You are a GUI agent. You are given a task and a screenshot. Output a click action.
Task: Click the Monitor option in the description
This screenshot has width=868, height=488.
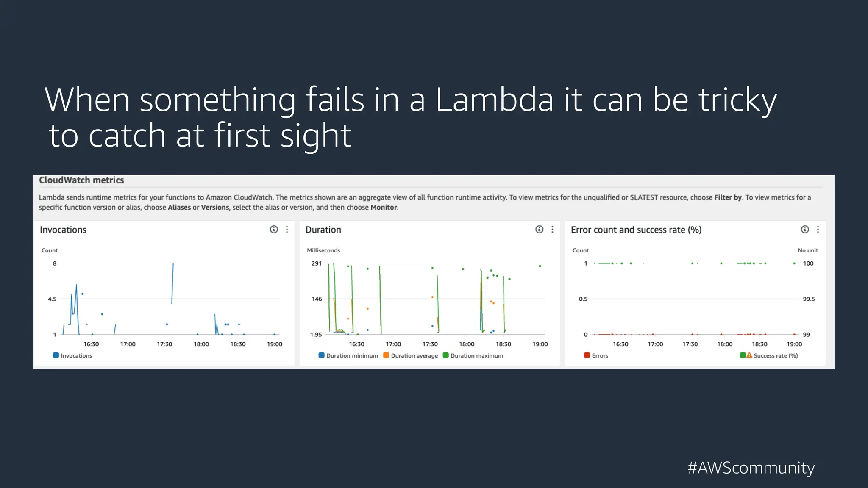(x=384, y=207)
